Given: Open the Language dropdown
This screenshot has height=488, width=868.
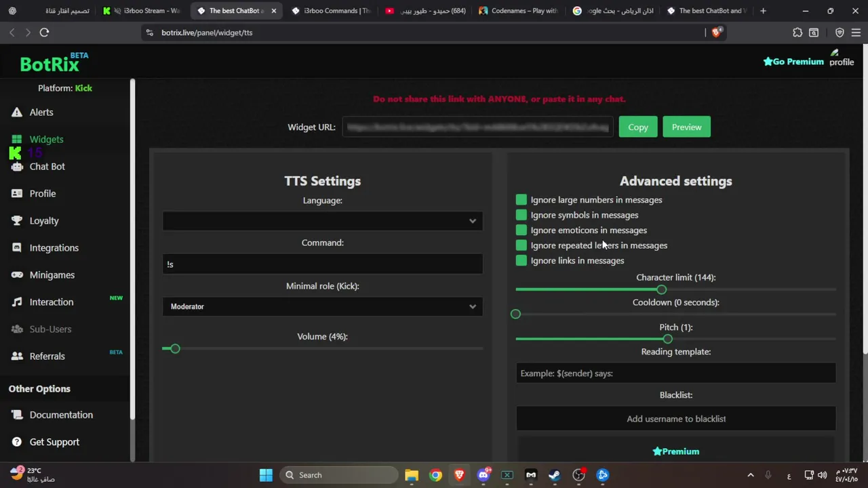Looking at the screenshot, I should tap(322, 221).
